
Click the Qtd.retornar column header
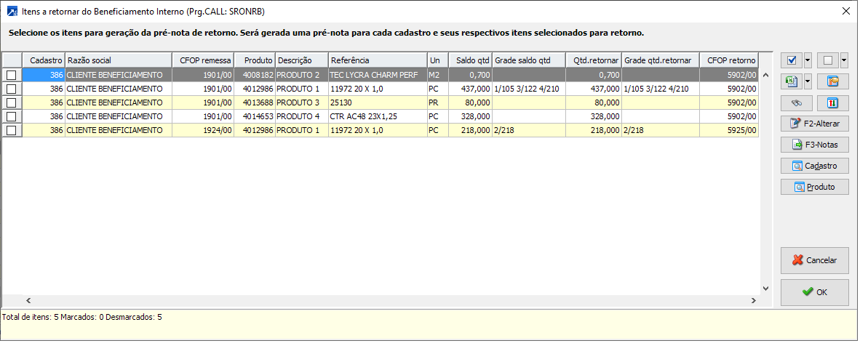(594, 60)
